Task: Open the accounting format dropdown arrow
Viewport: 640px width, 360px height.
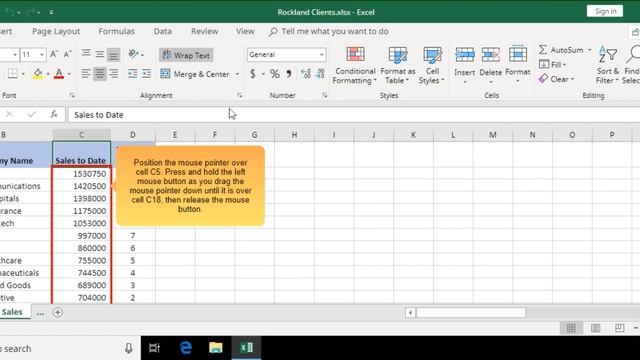Action: [263, 74]
